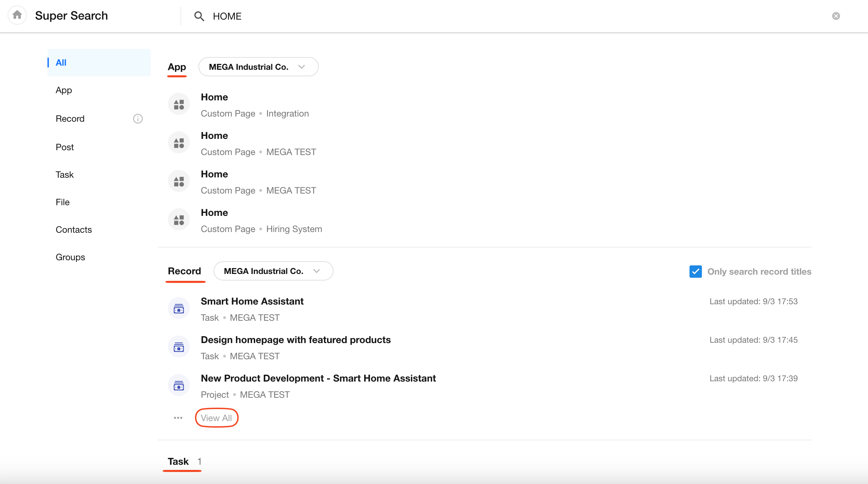Click View All records link
The height and width of the screenshot is (484, 868).
coord(216,418)
